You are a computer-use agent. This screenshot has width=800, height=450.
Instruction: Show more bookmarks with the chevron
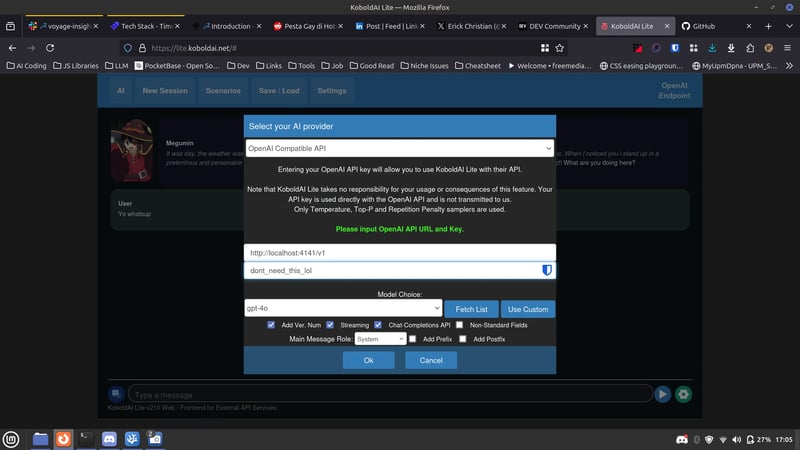[x=789, y=65]
